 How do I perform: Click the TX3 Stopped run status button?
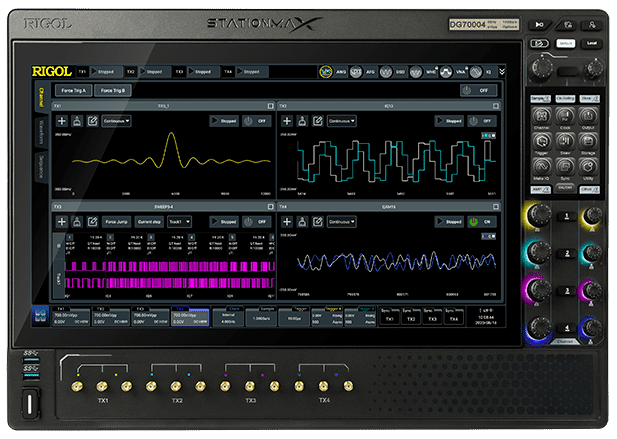click(x=226, y=221)
